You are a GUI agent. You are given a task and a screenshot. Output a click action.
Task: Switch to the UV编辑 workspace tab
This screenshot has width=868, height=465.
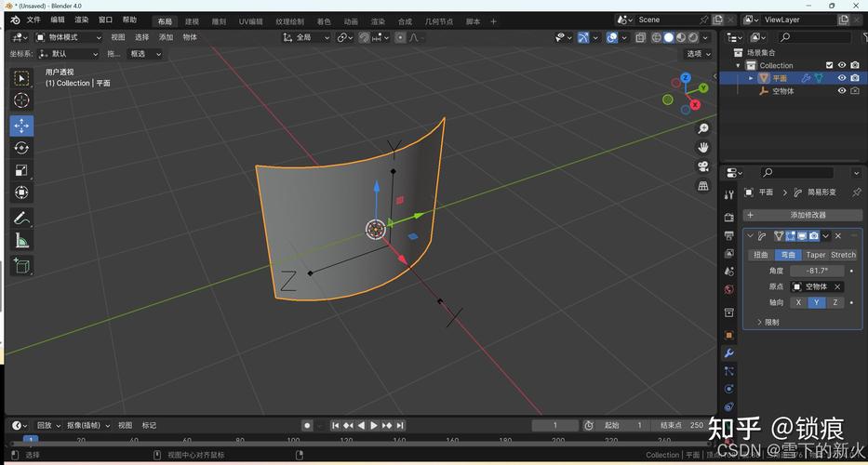(251, 21)
